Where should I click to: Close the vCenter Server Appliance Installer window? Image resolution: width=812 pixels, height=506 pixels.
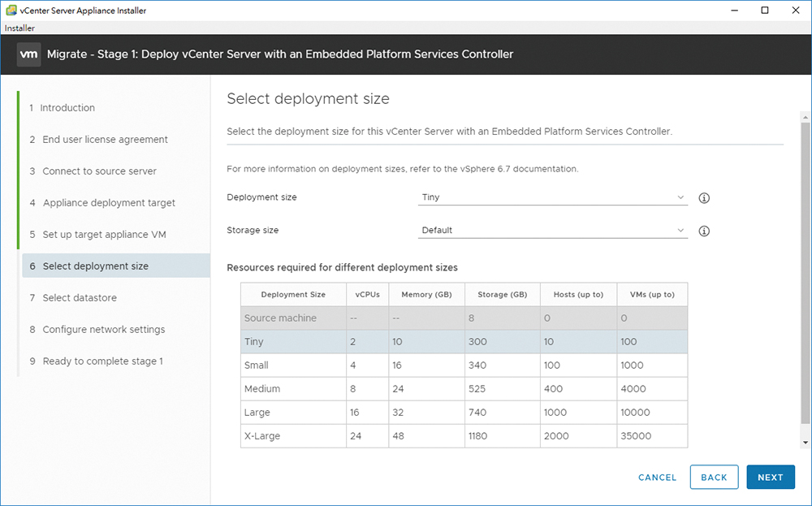pos(796,11)
